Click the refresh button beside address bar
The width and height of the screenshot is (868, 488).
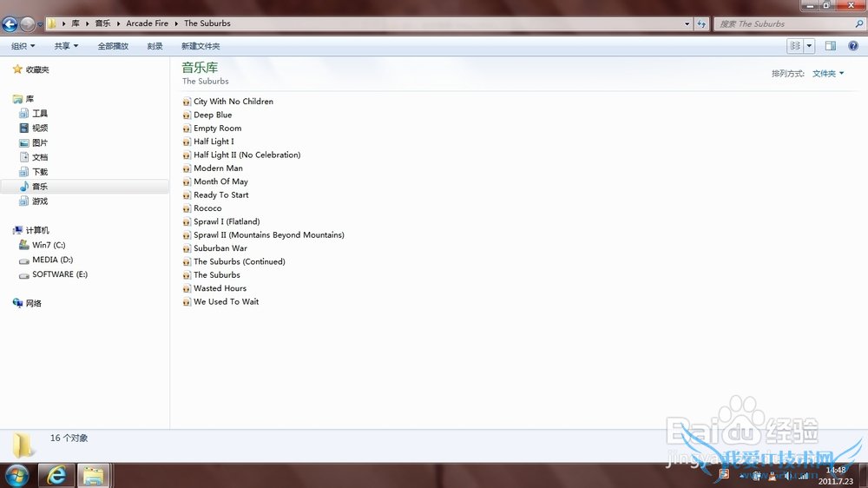701,23
